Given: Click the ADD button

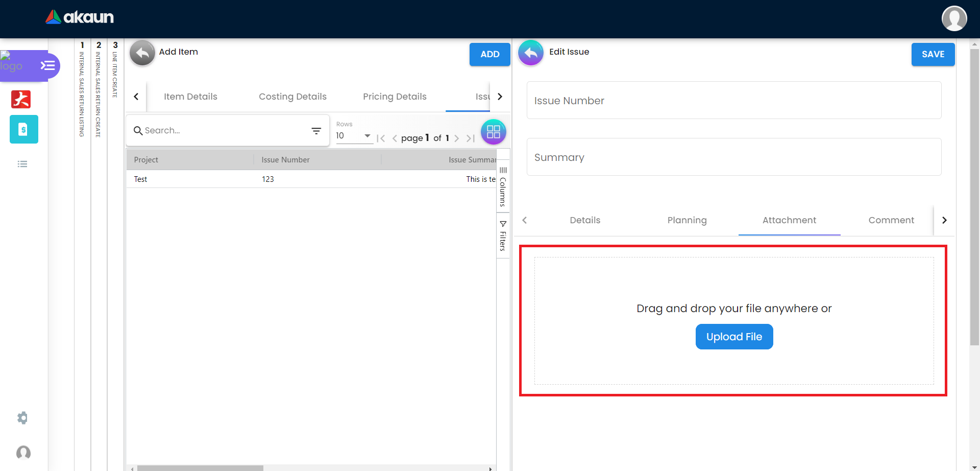Looking at the screenshot, I should 489,54.
